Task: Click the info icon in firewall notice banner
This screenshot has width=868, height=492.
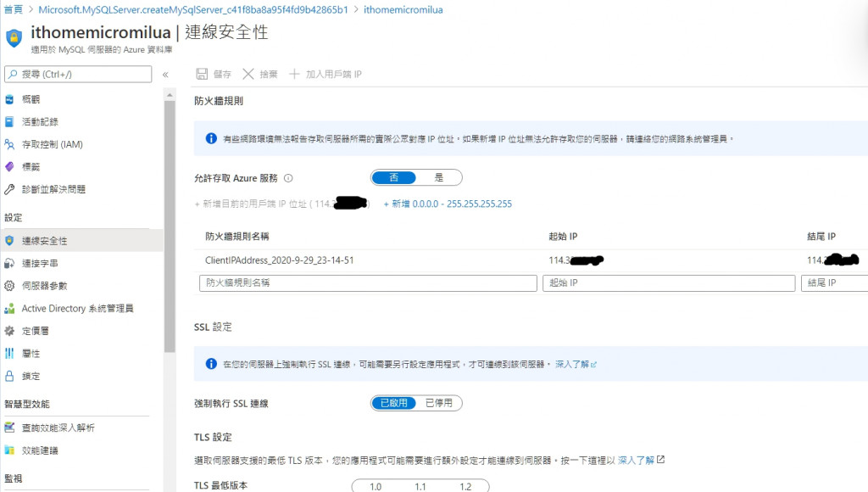Action: (211, 138)
